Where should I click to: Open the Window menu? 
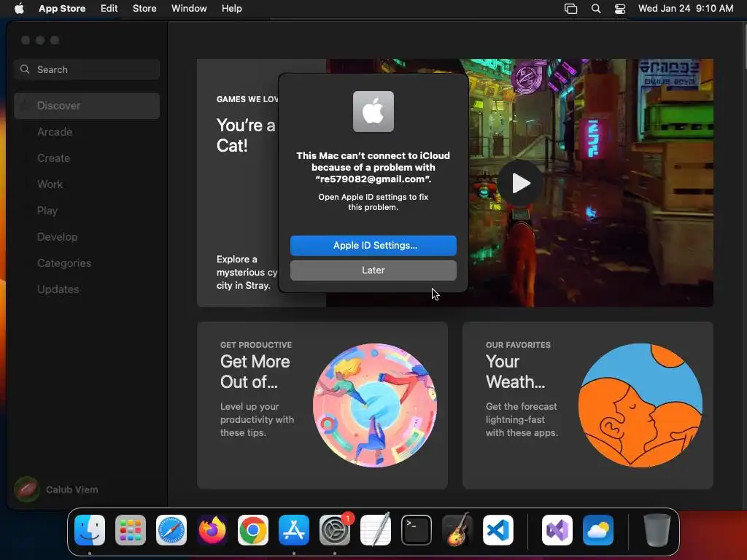[189, 8]
